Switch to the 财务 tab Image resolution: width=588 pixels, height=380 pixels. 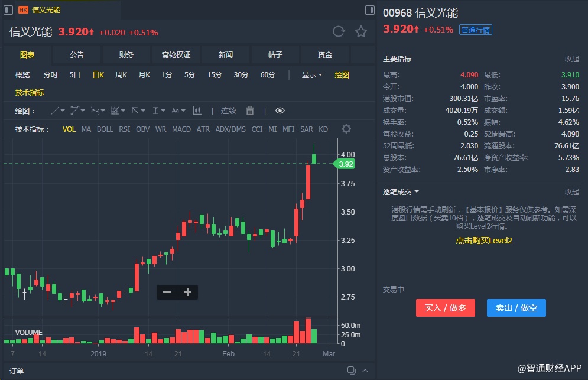(126, 55)
